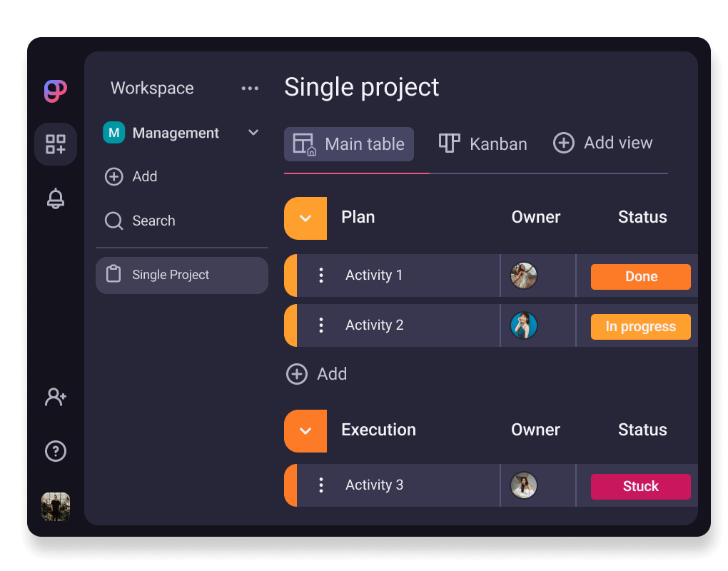Open the three-dot options next to Activity 1
Image resolution: width=728 pixels, height=571 pixels.
[x=320, y=275]
